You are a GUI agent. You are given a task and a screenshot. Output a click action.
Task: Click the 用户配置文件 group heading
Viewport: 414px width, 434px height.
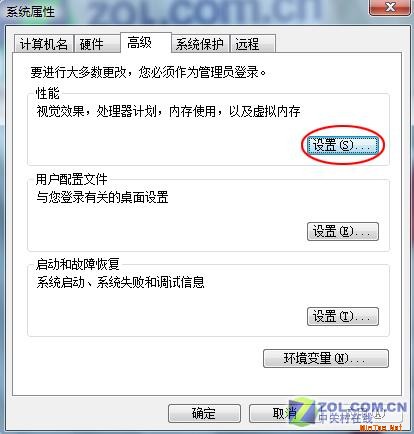click(71, 179)
